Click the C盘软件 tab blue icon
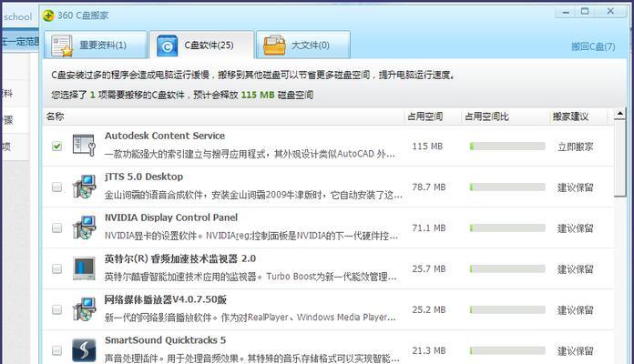 click(167, 45)
